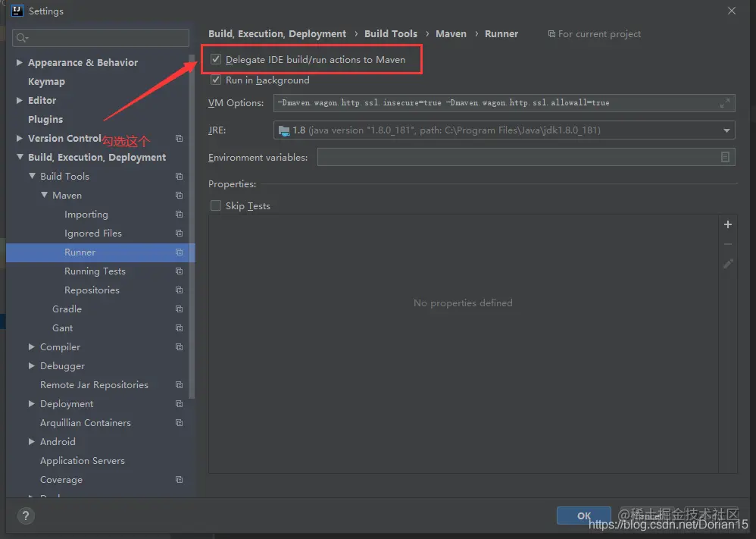The height and width of the screenshot is (539, 756).
Task: Click Maven breadcrumb in header
Action: 451,34
